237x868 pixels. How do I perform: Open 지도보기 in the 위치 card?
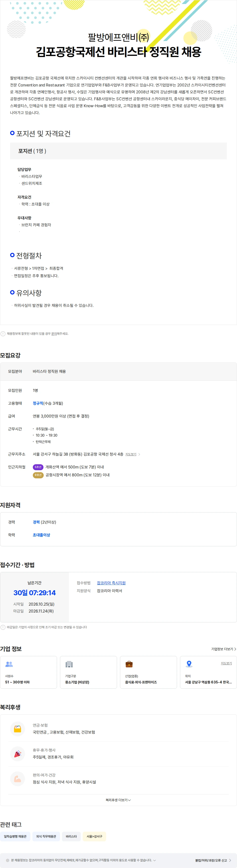(x=226, y=663)
